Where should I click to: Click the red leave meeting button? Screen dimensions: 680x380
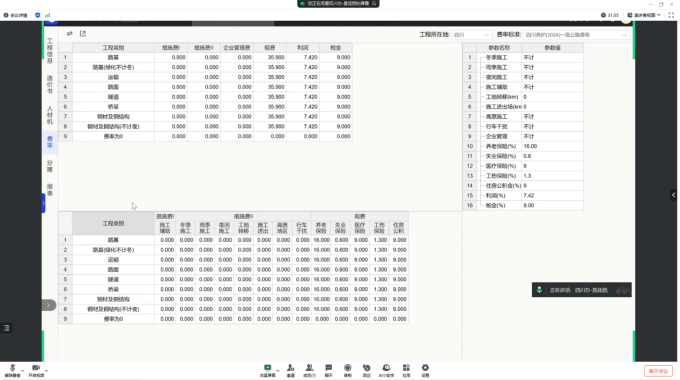point(658,371)
